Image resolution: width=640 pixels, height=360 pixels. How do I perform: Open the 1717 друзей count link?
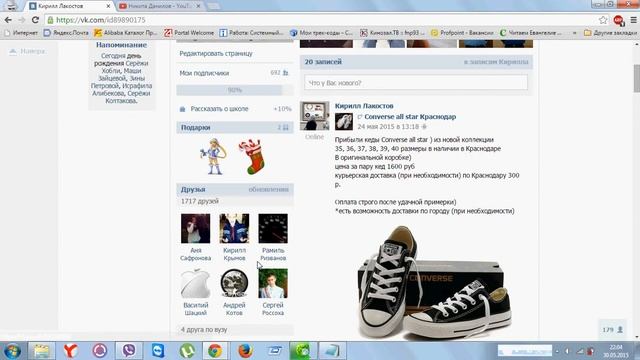click(x=200, y=201)
